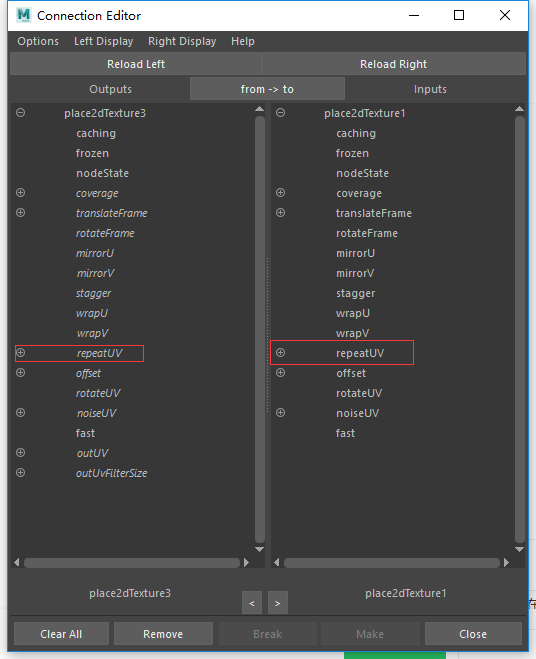536x659 pixels.
Task: Collapse the place2dTexture3 node in outputs
Action: pyautogui.click(x=21, y=113)
